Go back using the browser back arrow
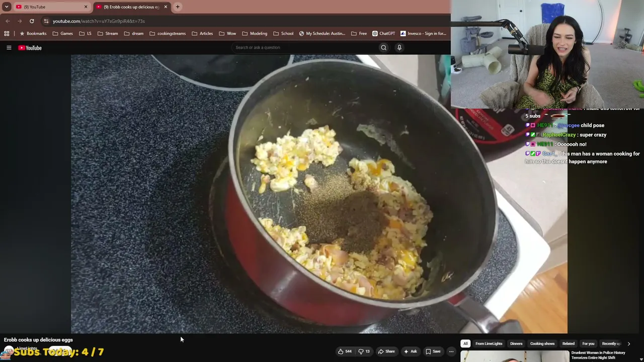Image resolution: width=644 pixels, height=362 pixels. pos(8,21)
